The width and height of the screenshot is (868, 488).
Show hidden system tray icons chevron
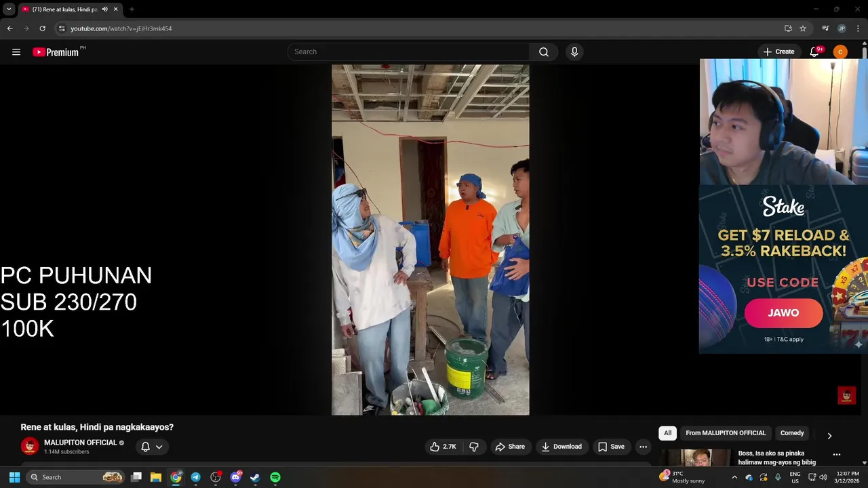click(x=734, y=477)
